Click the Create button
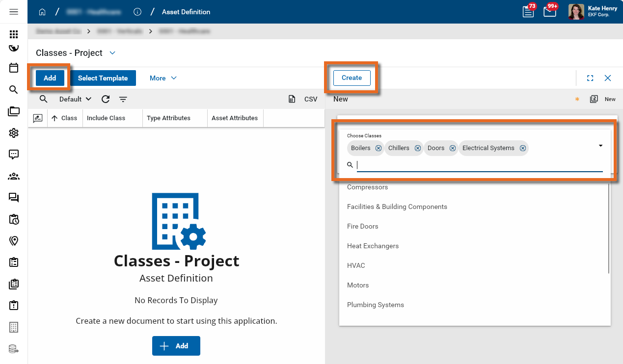Screen dimensions: 623x364 tap(352, 78)
